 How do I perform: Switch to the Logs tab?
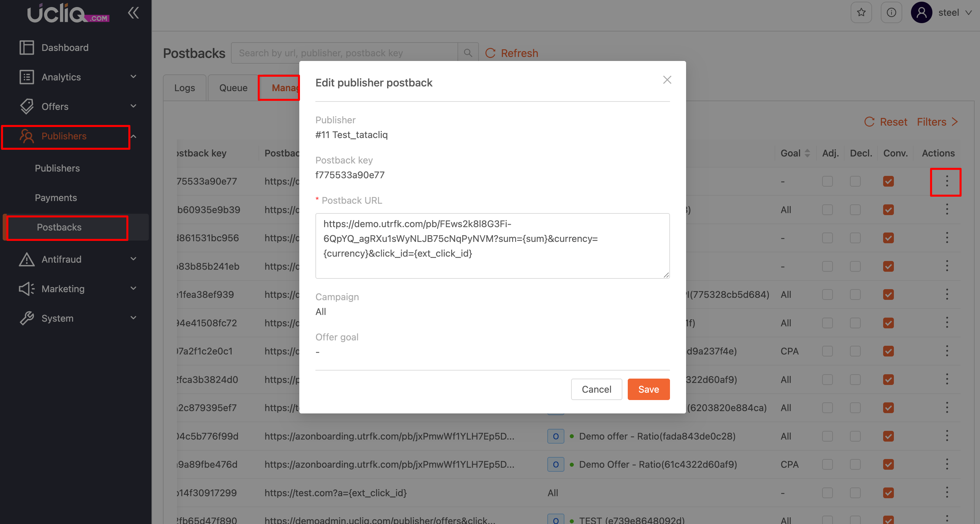coord(185,88)
